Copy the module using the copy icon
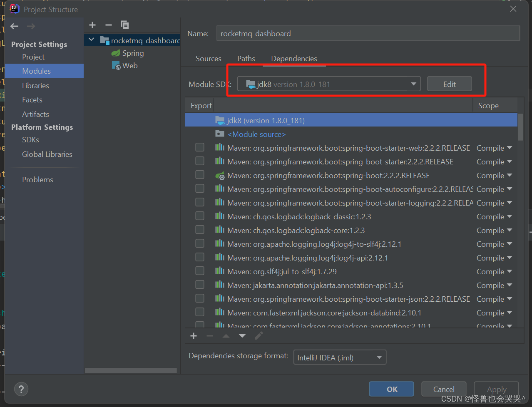 tap(125, 25)
